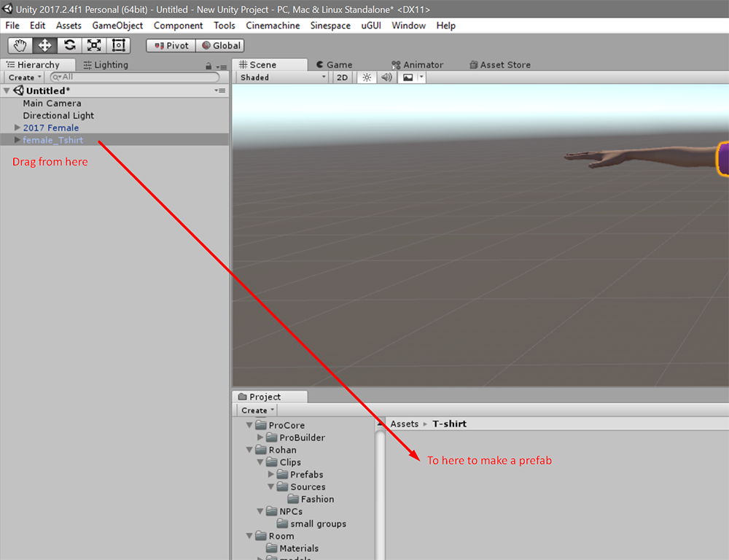Select the ProBuilder folder icon

coord(271,437)
